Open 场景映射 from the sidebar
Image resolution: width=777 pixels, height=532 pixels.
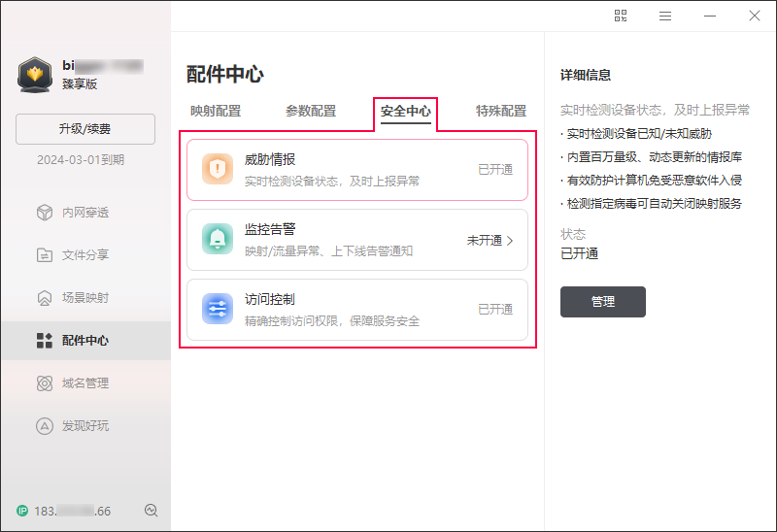coord(85,297)
